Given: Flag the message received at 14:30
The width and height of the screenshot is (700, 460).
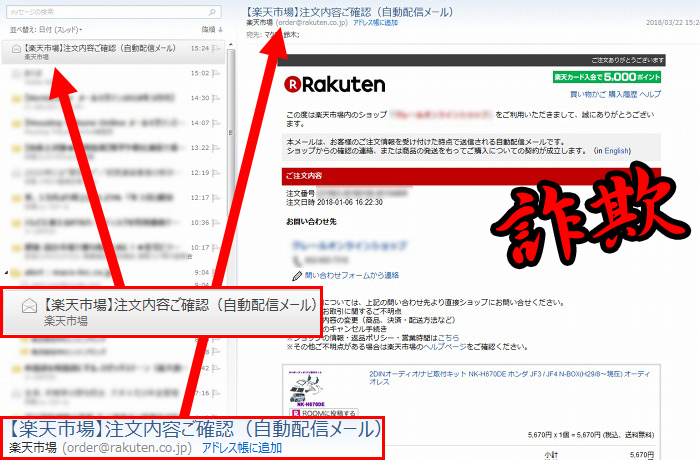Looking at the screenshot, I should click(217, 98).
